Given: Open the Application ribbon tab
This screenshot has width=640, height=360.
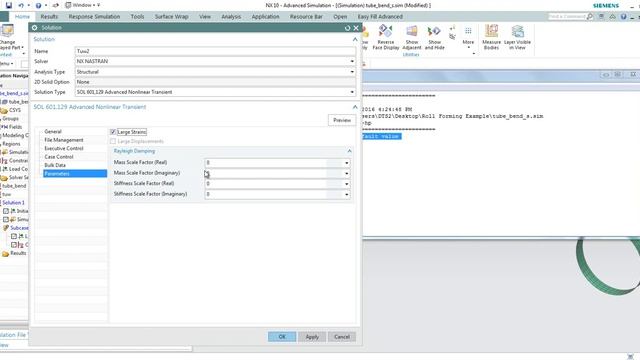Looking at the screenshot, I should [265, 17].
